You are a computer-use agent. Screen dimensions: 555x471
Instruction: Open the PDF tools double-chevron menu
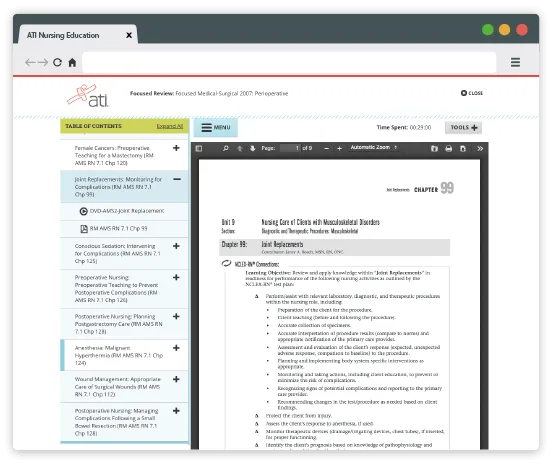[480, 149]
